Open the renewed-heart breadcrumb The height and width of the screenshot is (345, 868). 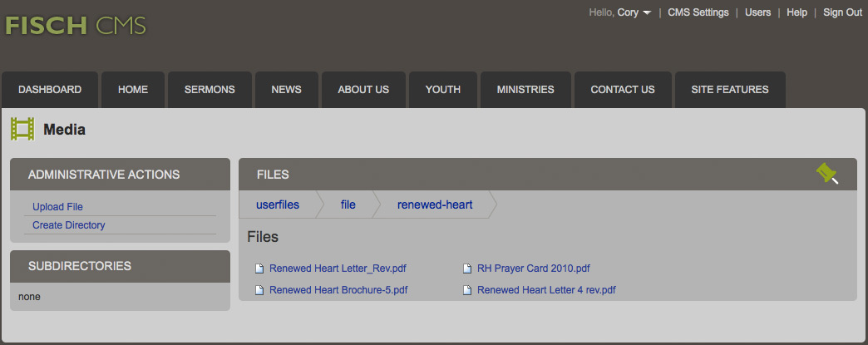(x=435, y=205)
